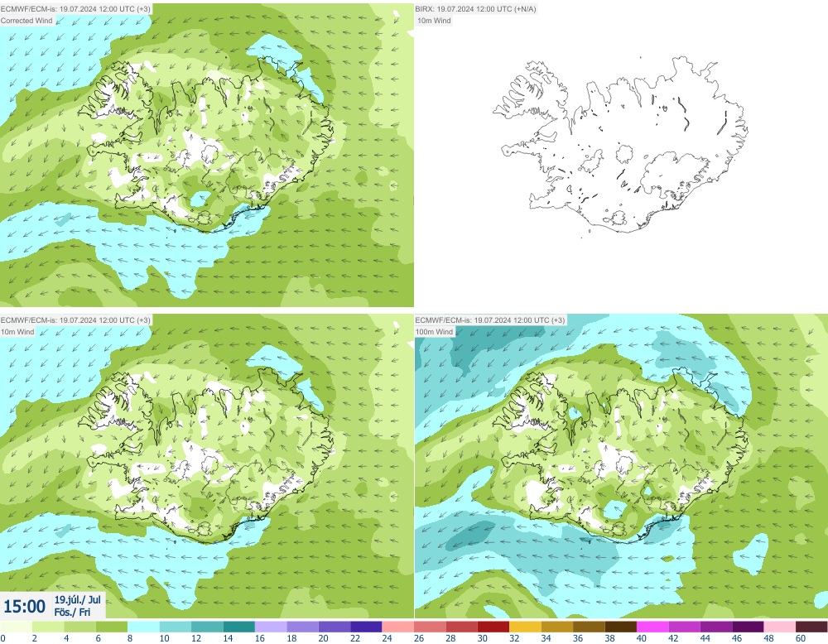Screen dimensions: 828x644
Task: Click the legend value 16
Action: pos(259,638)
